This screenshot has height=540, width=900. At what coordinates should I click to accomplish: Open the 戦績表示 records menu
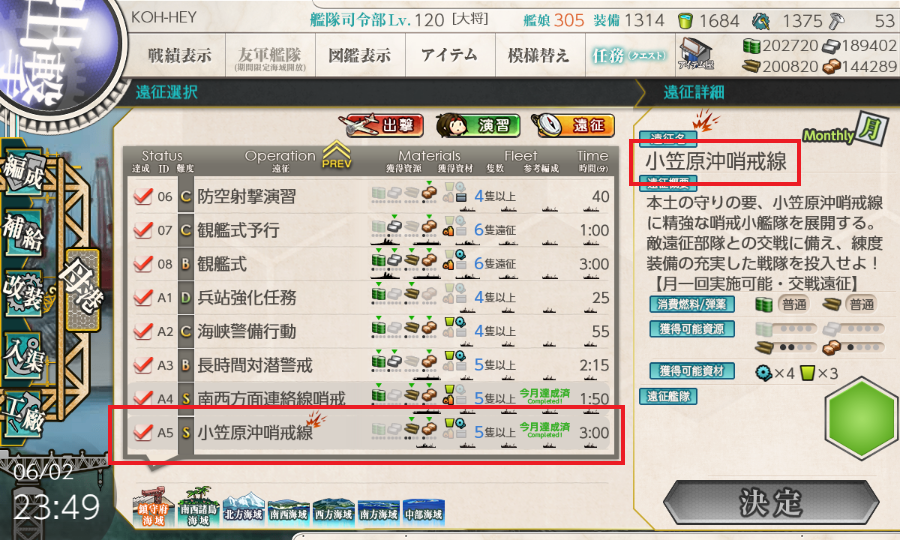180,55
